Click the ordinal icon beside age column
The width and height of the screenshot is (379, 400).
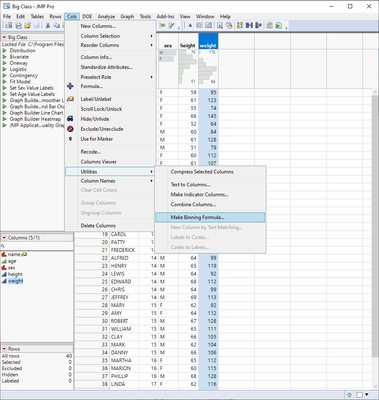4,261
